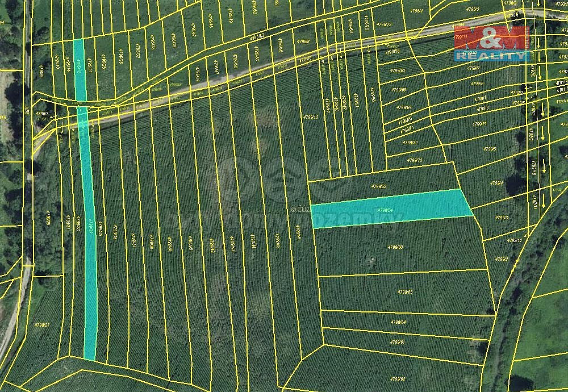Select parcel 4799/3

[x=502, y=218]
